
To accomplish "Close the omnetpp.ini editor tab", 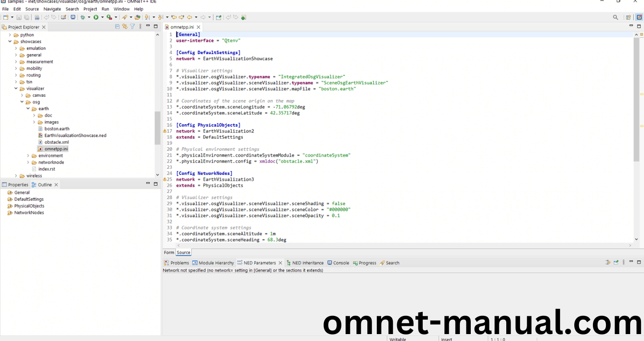I will [x=198, y=27].
